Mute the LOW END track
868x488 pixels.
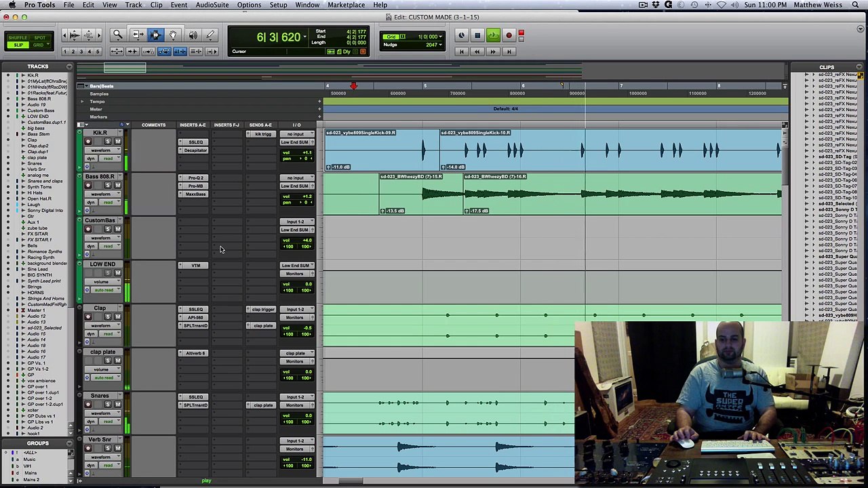tap(117, 273)
